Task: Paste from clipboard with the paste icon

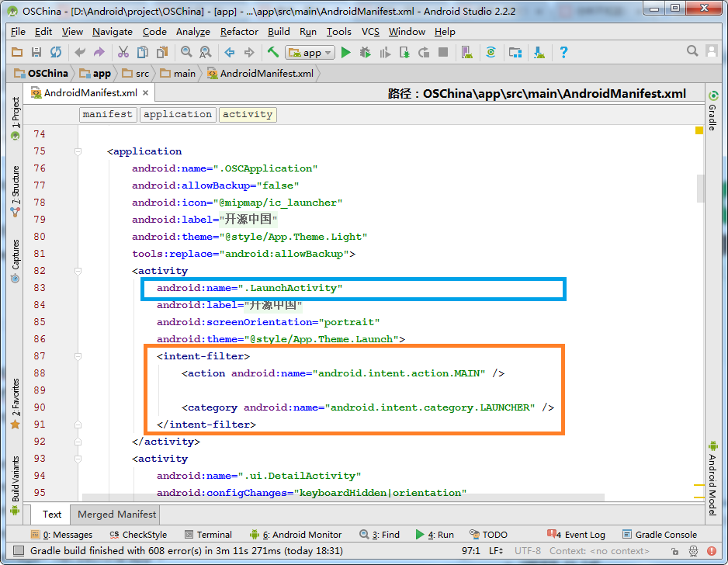Action: coord(162,53)
